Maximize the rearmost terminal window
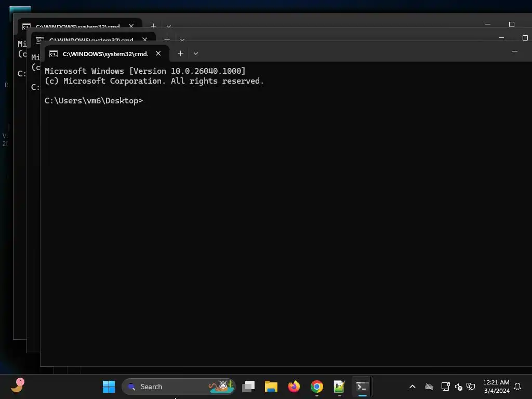This screenshot has width=532, height=399. pyautogui.click(x=512, y=24)
